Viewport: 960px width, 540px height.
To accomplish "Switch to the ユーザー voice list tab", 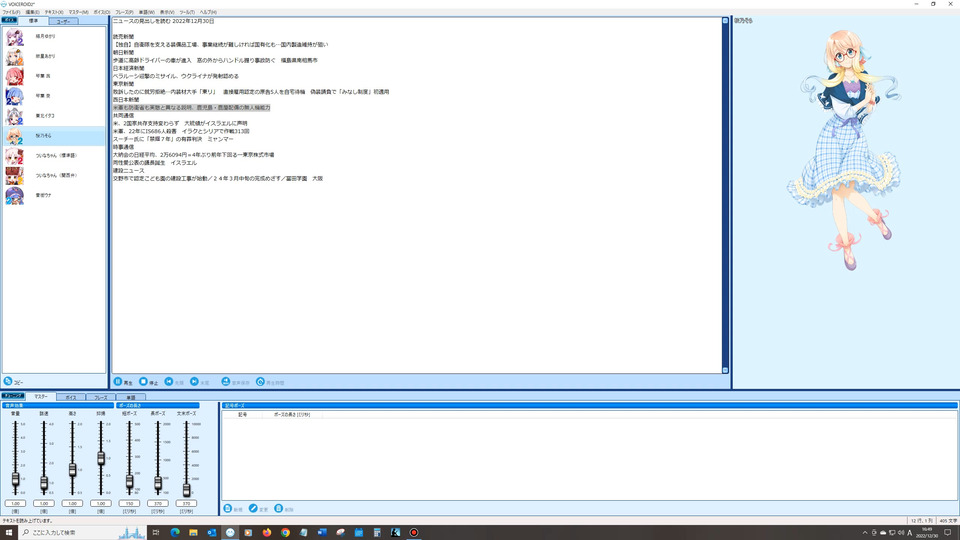I will [64, 21].
